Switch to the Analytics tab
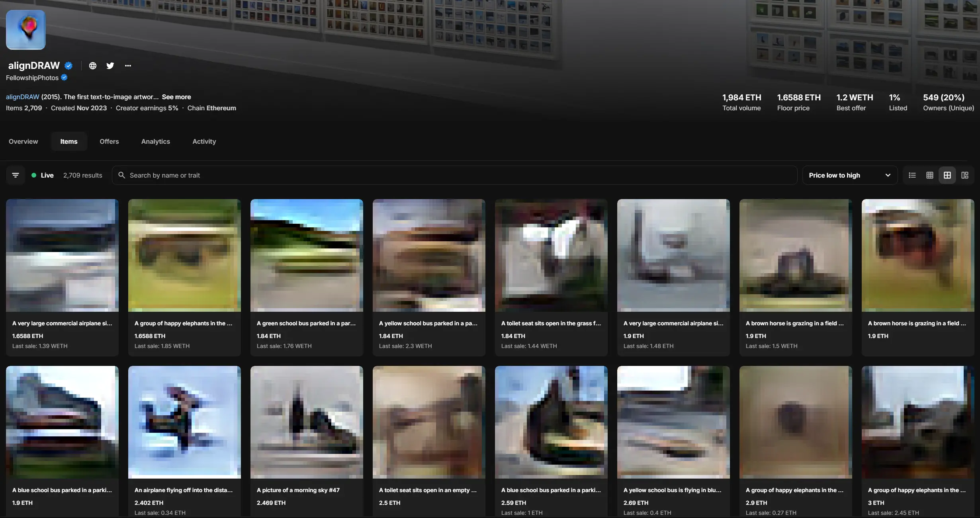The width and height of the screenshot is (980, 518). [155, 141]
